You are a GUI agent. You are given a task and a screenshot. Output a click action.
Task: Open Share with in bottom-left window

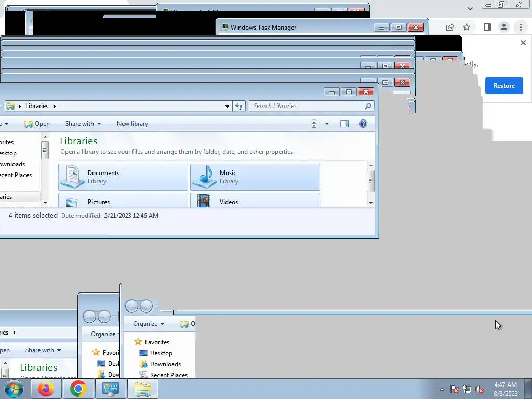(43, 350)
